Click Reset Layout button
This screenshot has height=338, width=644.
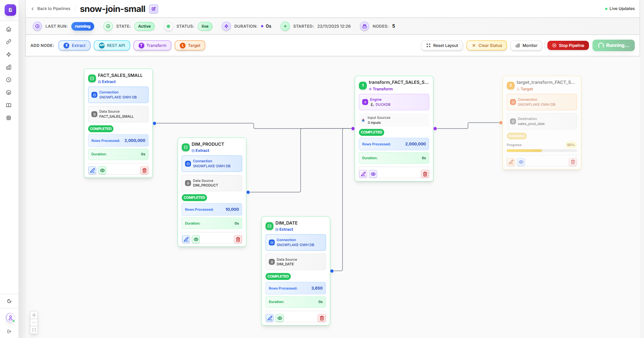click(442, 45)
